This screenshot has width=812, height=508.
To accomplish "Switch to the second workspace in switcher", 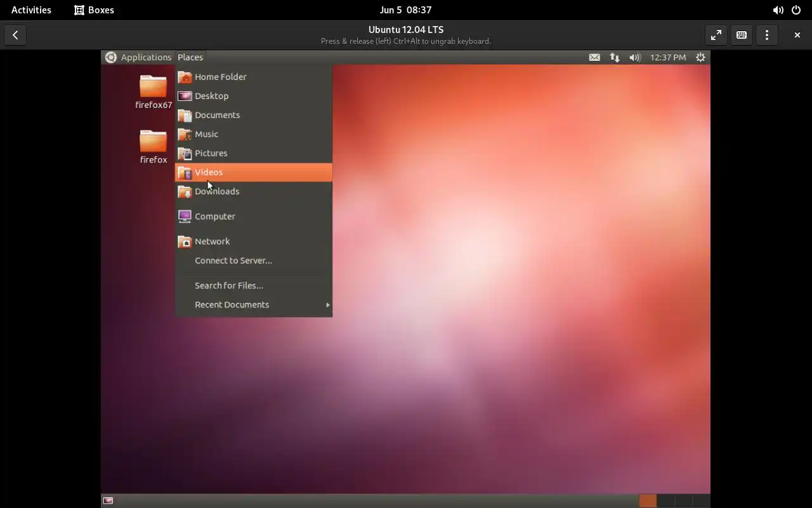I will 665,500.
